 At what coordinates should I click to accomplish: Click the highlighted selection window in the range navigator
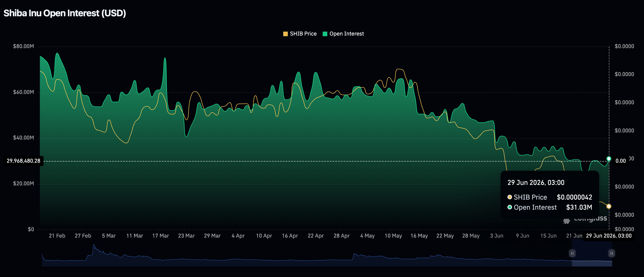click(x=592, y=252)
